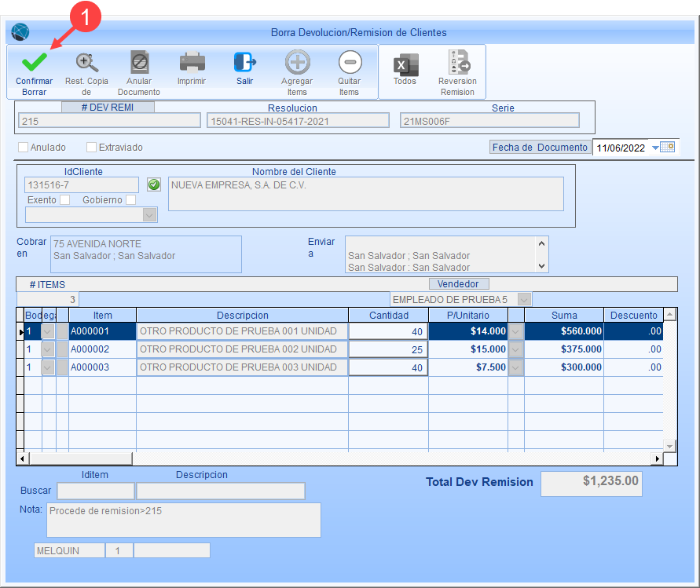Click the IdCliente field 131516-7
This screenshot has height=588, width=700.
[81, 184]
